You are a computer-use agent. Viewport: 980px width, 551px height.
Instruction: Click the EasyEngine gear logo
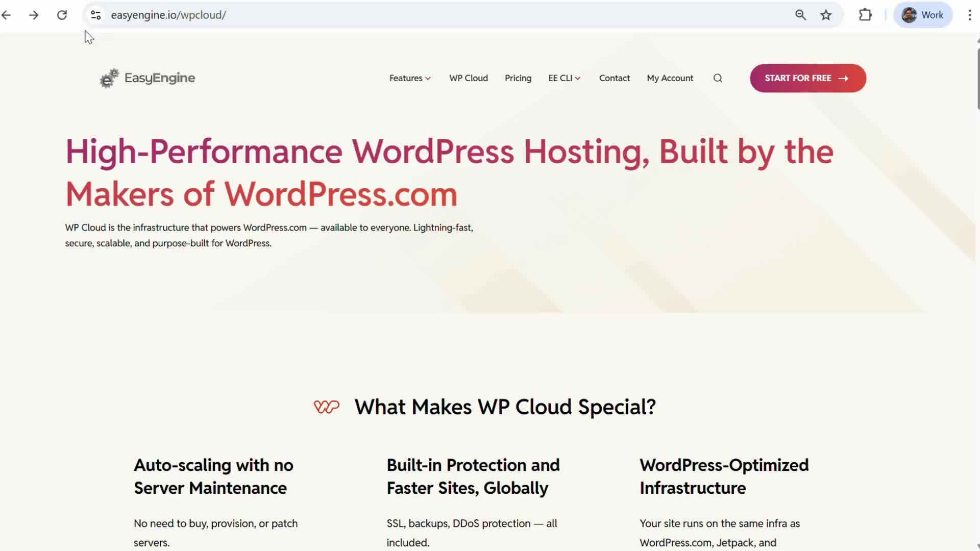(x=109, y=78)
